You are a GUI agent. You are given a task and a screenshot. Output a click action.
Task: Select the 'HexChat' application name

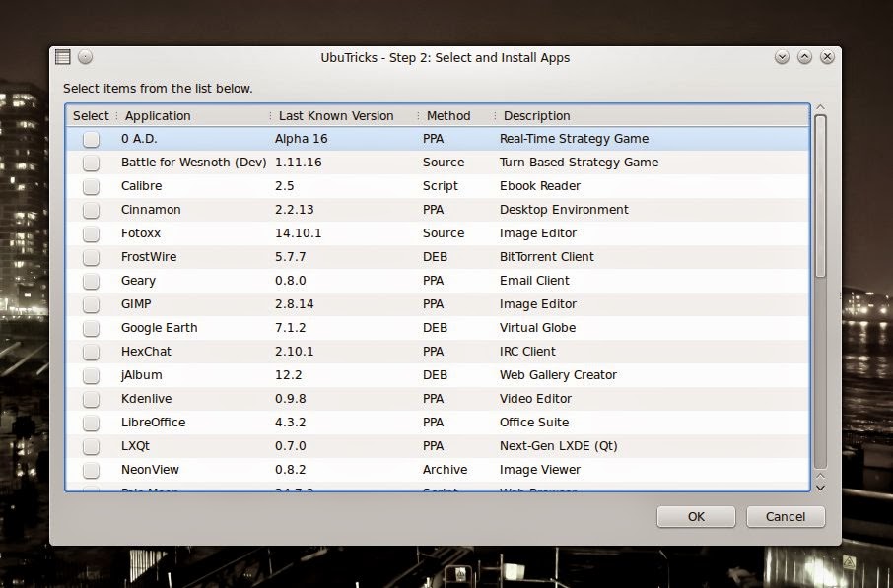click(146, 352)
